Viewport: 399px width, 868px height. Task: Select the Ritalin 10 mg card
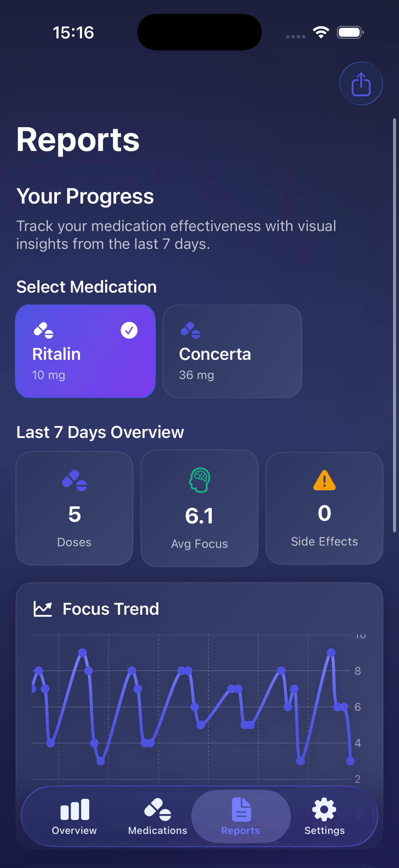click(x=85, y=351)
